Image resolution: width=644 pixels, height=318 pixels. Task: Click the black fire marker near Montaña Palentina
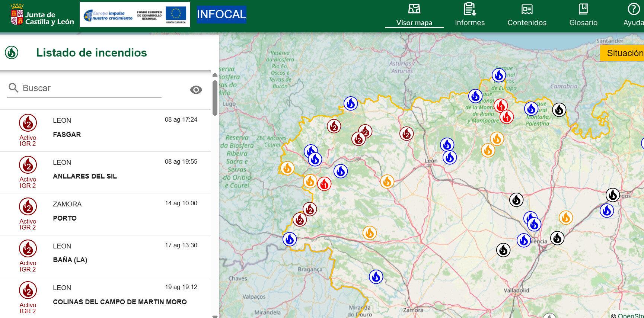pyautogui.click(x=559, y=110)
